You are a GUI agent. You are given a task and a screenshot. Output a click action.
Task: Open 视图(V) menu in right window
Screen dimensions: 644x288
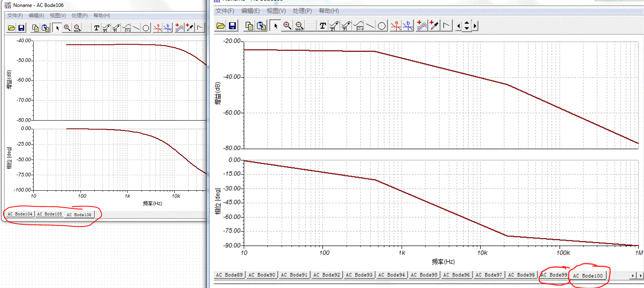point(276,11)
